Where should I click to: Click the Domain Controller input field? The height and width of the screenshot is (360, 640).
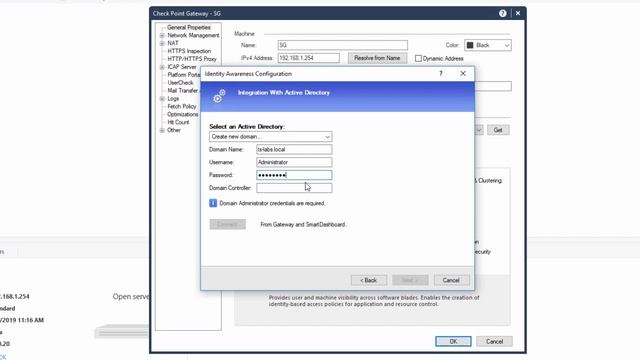click(x=294, y=188)
